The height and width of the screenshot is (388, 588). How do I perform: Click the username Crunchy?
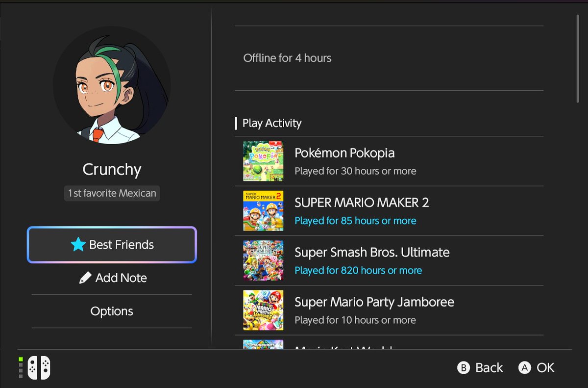point(112,170)
